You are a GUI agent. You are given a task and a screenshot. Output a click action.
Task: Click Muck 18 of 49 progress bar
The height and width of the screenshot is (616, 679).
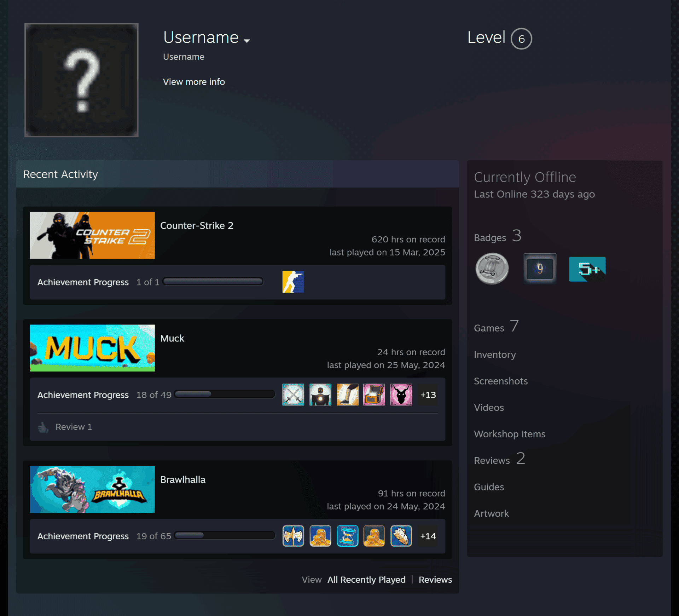(x=225, y=394)
